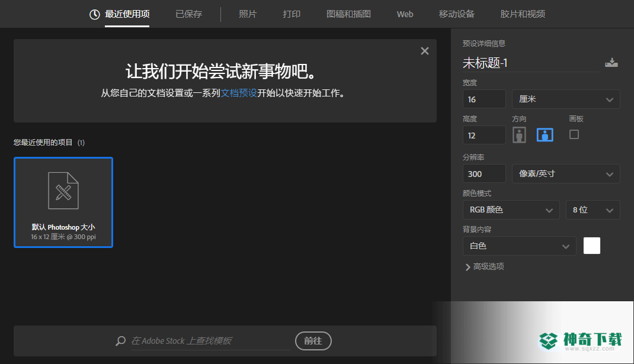Follow the 文档预设 link

239,93
